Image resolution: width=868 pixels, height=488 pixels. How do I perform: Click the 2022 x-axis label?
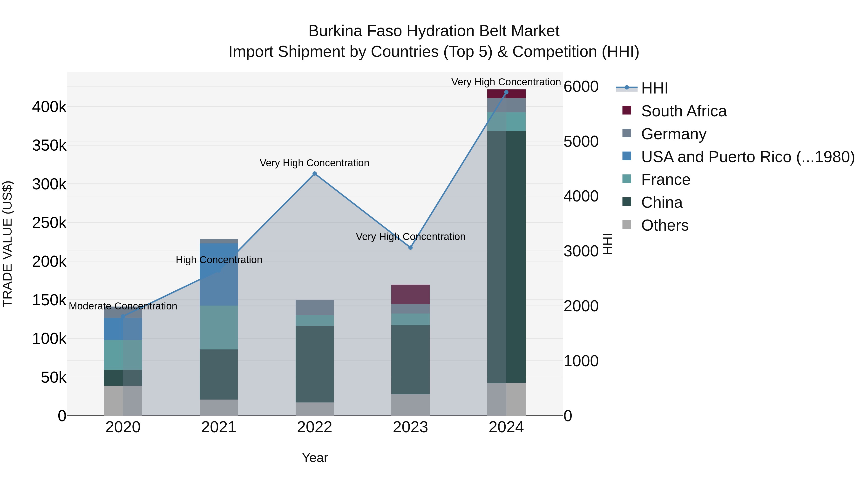(x=315, y=427)
